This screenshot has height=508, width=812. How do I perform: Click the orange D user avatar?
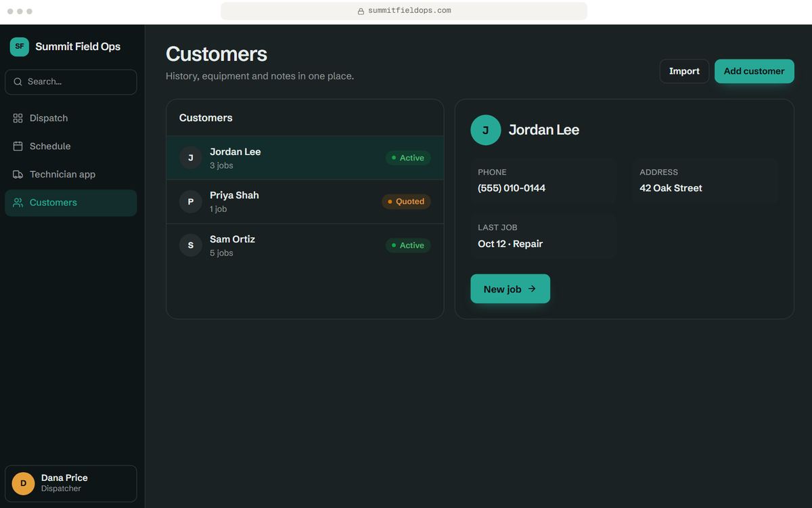pos(24,483)
